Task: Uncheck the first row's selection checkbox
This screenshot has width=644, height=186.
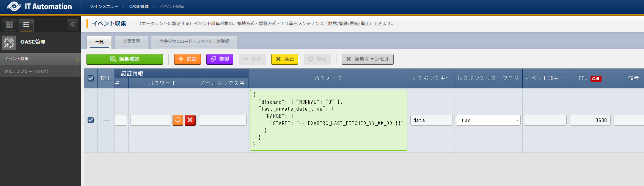Action: point(91,120)
